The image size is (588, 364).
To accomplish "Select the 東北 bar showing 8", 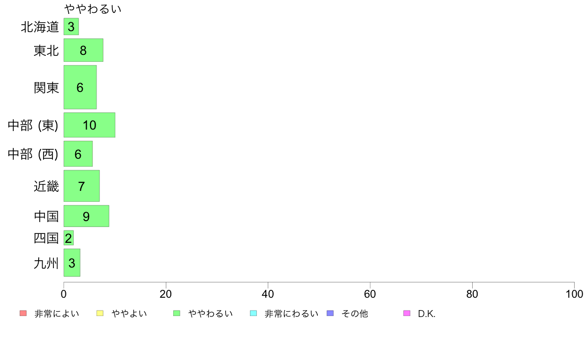I will pos(83,50).
